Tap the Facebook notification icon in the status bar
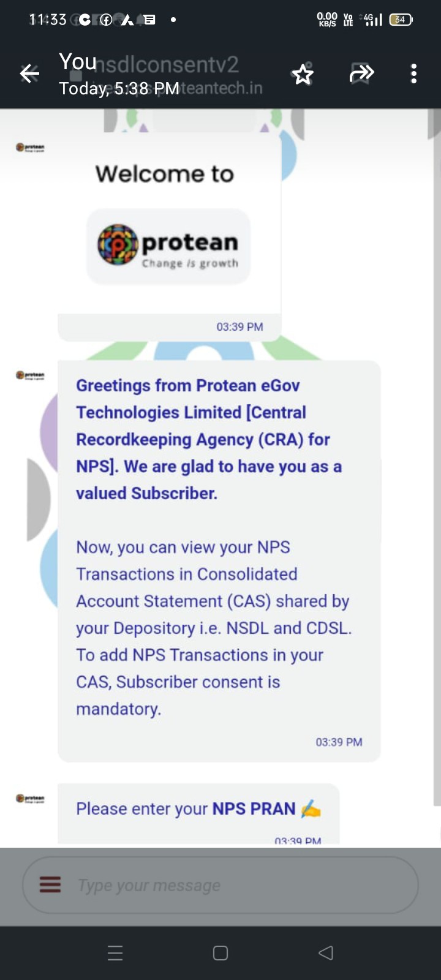Image resolution: width=441 pixels, height=980 pixels. 106,20
